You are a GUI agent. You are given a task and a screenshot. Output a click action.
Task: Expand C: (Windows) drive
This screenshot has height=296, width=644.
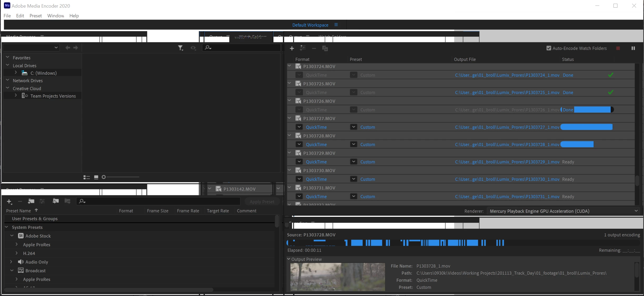[16, 73]
